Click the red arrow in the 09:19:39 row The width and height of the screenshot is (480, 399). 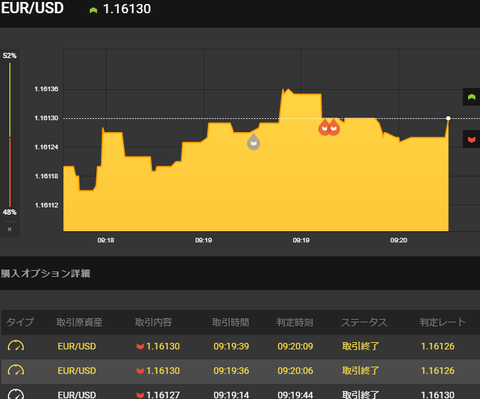coord(140,347)
